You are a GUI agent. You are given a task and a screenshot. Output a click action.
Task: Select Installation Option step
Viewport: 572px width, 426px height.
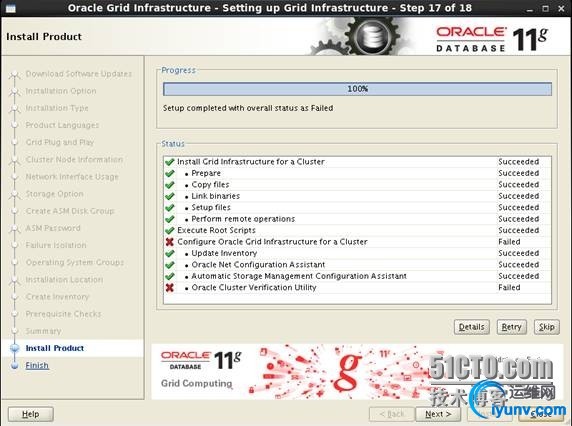click(61, 91)
